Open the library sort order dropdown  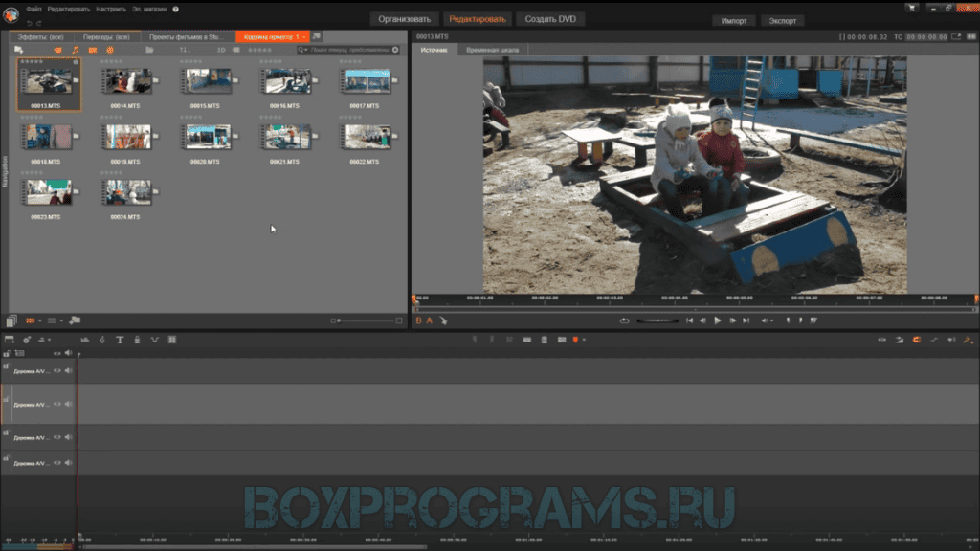click(x=185, y=50)
